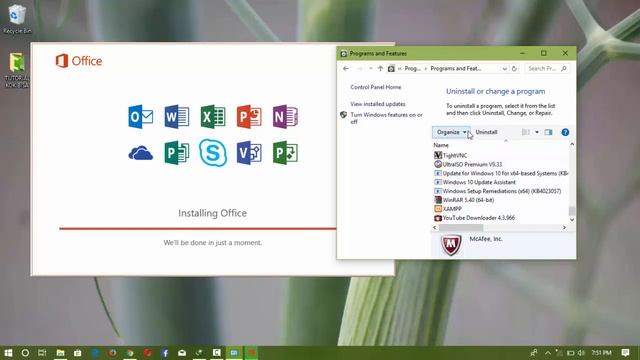Select the TUTORIAL desktop shortcut icon
The image size is (640, 360).
17,70
